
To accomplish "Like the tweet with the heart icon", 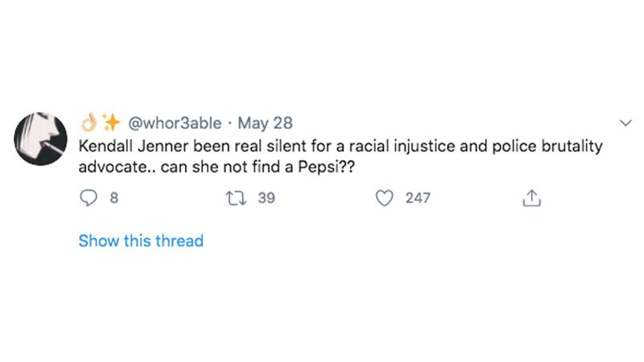I will [x=386, y=197].
